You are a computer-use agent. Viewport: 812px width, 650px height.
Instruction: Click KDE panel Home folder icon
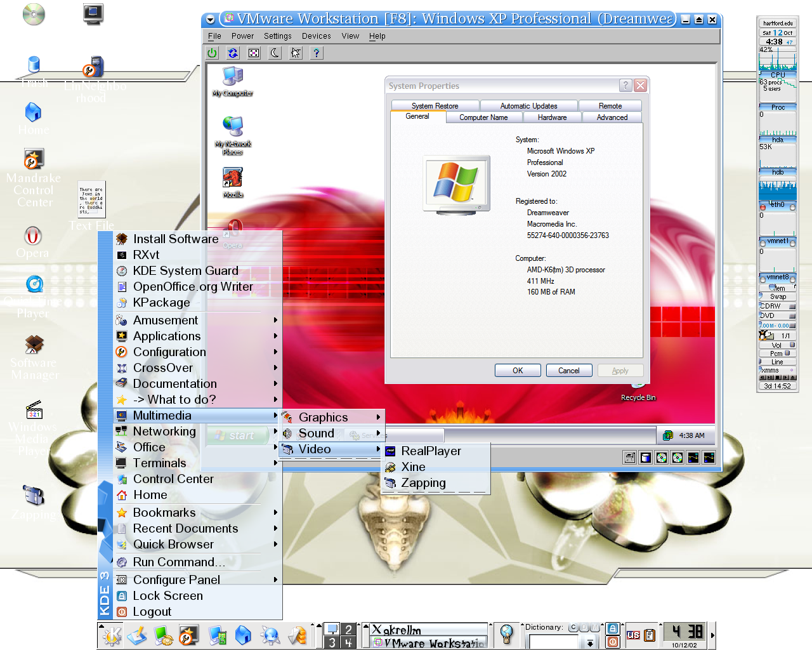pos(243,635)
